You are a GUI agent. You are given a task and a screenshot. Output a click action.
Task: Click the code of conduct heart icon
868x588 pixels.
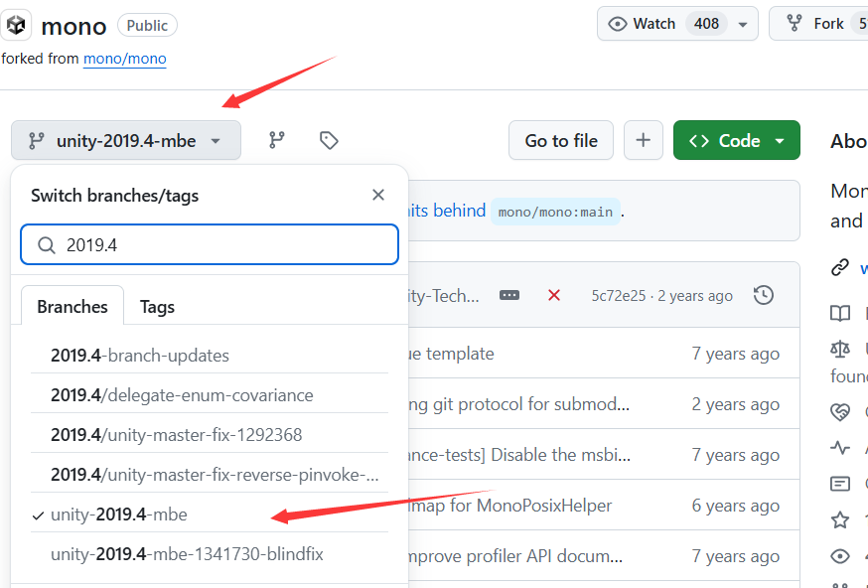pos(840,411)
